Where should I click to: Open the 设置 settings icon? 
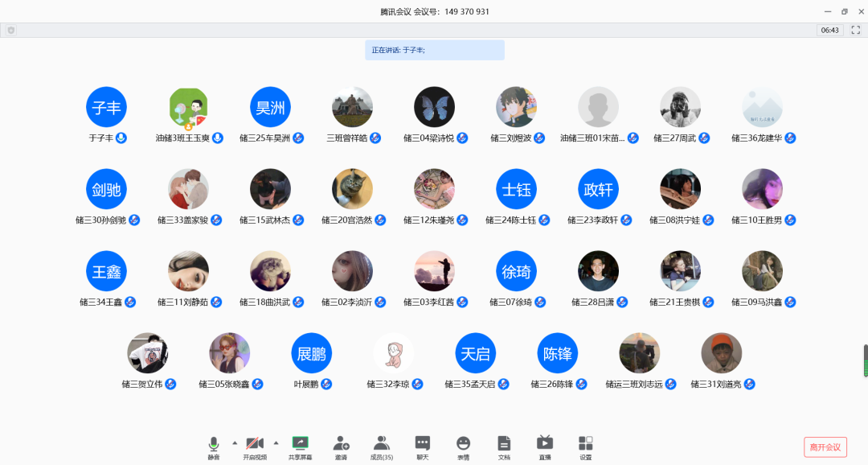coord(585,446)
